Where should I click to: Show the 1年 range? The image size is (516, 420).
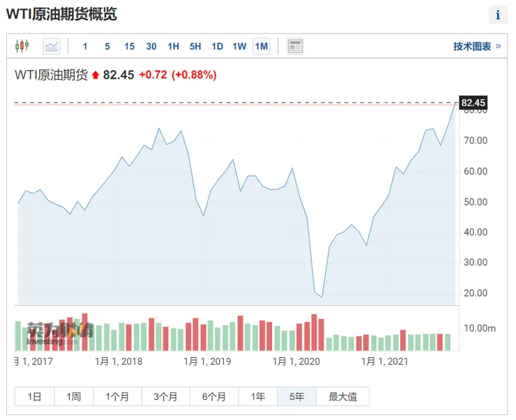coord(258,397)
